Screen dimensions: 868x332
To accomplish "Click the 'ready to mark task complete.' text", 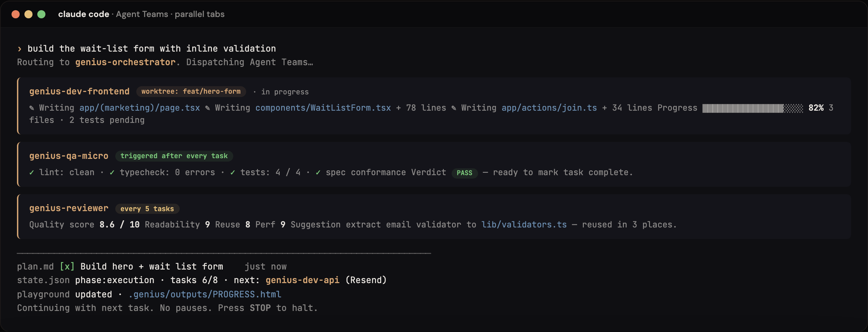I will tap(563, 172).
